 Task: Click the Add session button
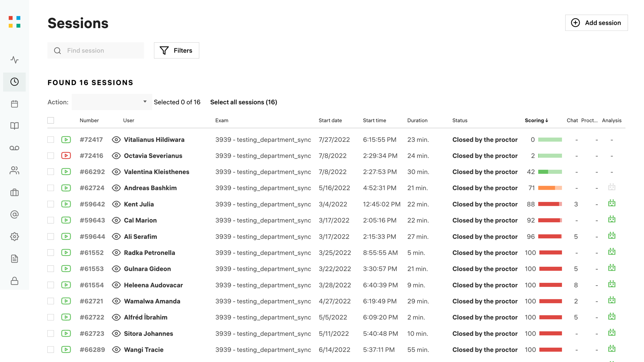point(596,23)
